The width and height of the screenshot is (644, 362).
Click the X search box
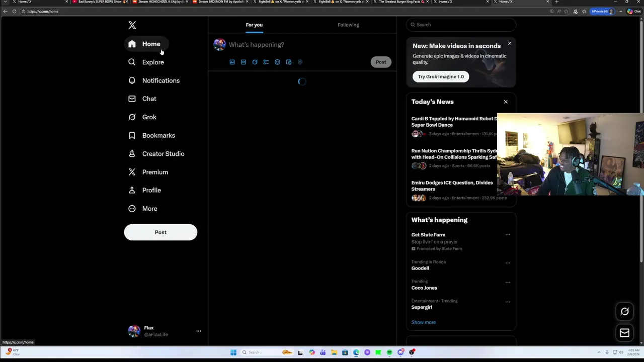[x=461, y=25]
